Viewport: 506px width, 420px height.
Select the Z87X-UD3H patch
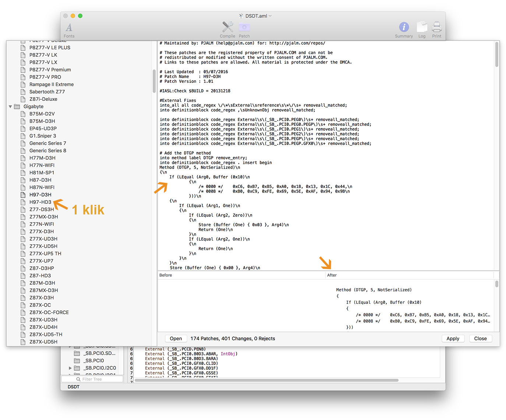[x=43, y=320]
